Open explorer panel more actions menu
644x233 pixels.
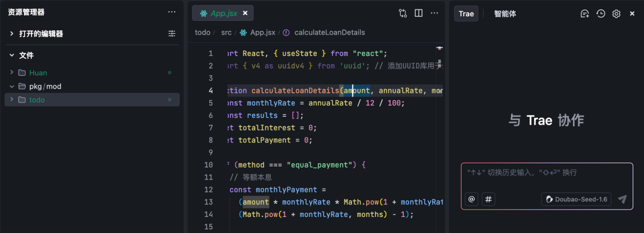coord(172,13)
